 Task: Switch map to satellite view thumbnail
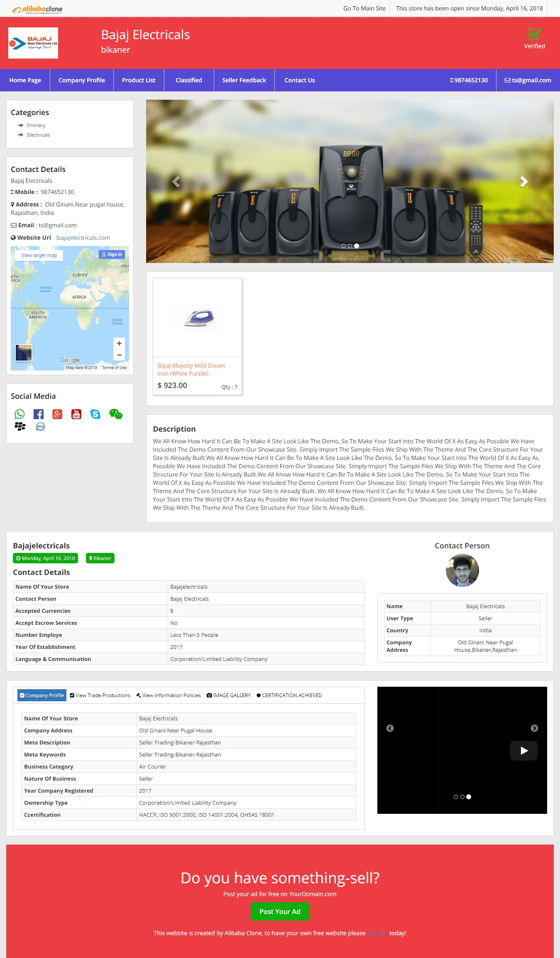(x=24, y=353)
